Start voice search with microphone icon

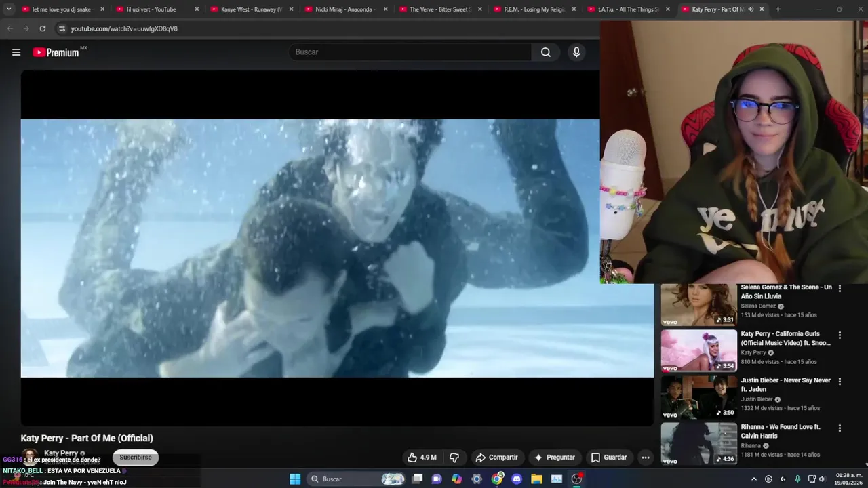(x=576, y=52)
